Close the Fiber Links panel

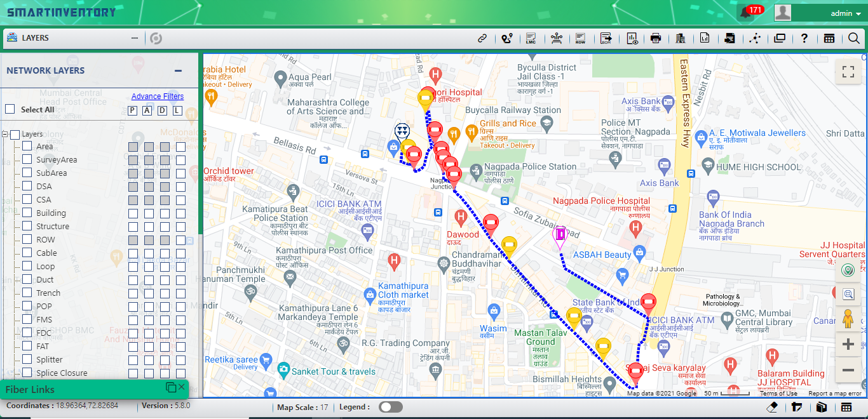pos(182,387)
